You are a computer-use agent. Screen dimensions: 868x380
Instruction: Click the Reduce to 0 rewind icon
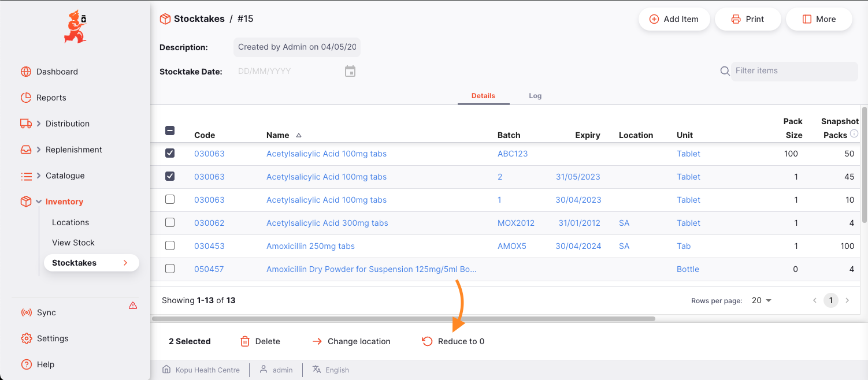[x=427, y=341]
